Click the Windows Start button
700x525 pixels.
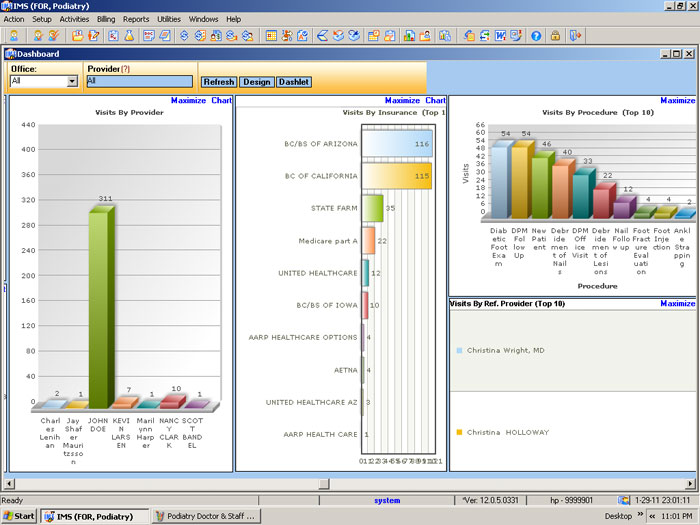(19, 516)
